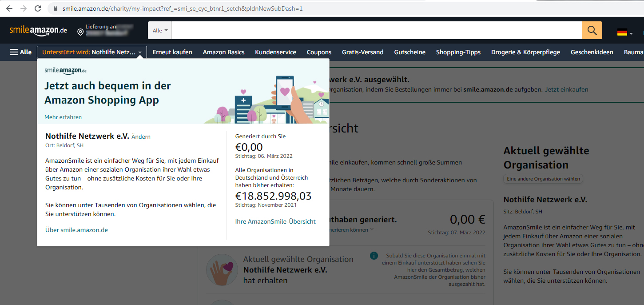The height and width of the screenshot is (305, 644).
Task: Open Geschenkideen in navigation bar
Action: [x=592, y=52]
